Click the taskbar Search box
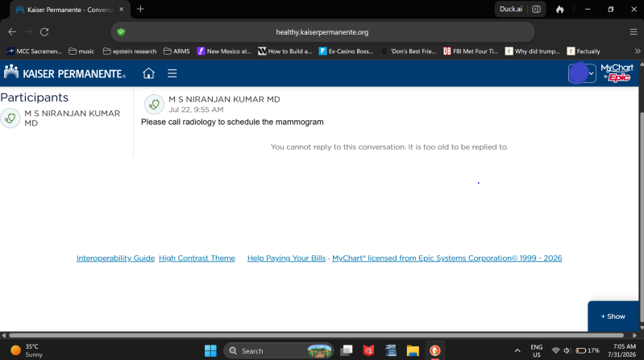The height and width of the screenshot is (360, 644). (278, 351)
